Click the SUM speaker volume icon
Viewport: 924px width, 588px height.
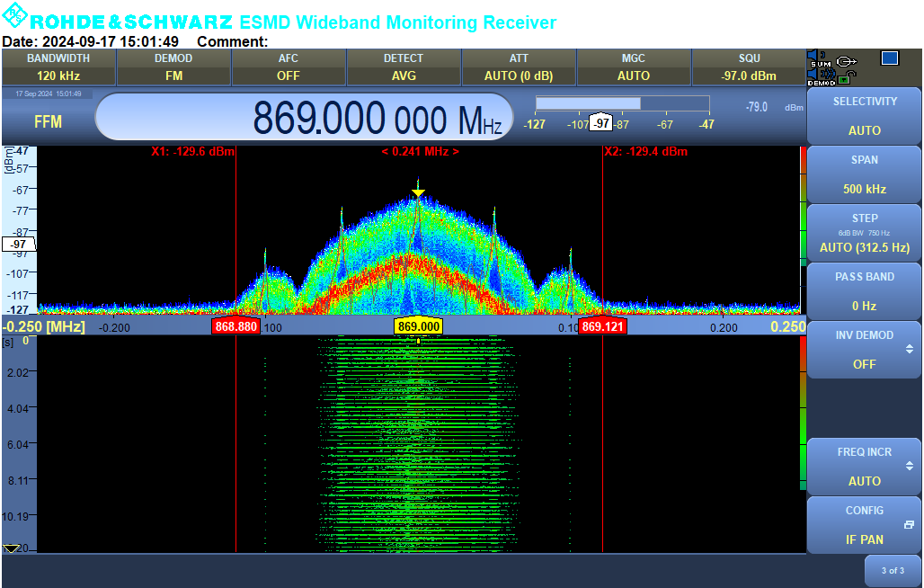tap(817, 59)
